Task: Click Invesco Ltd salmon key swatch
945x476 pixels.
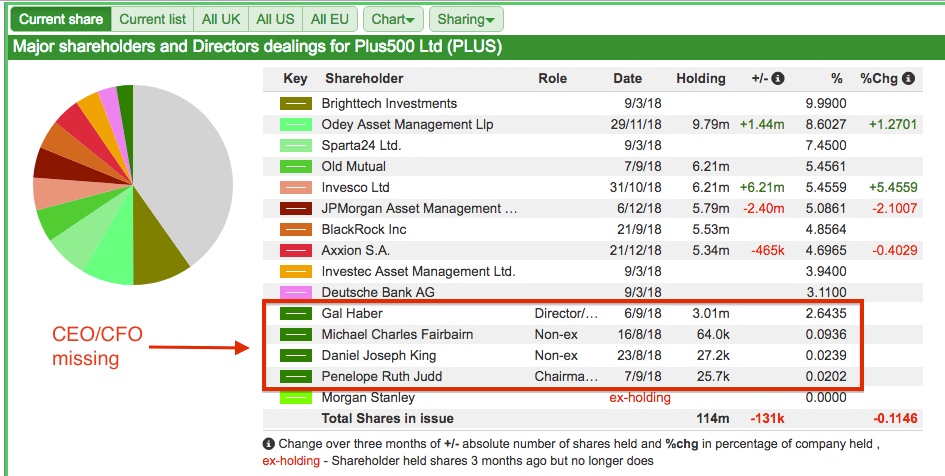Action: coord(295,188)
